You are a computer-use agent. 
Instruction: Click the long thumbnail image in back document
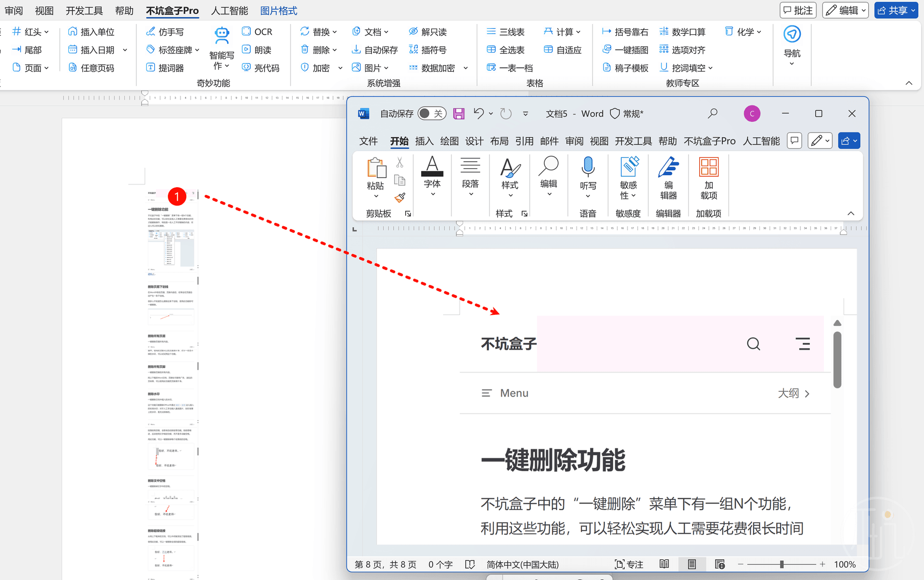(x=172, y=384)
